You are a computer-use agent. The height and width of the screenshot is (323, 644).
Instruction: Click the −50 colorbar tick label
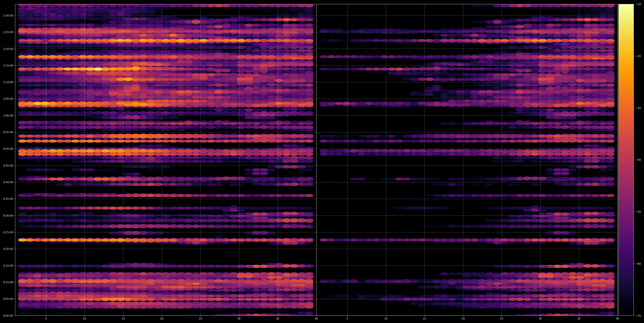[638, 212]
